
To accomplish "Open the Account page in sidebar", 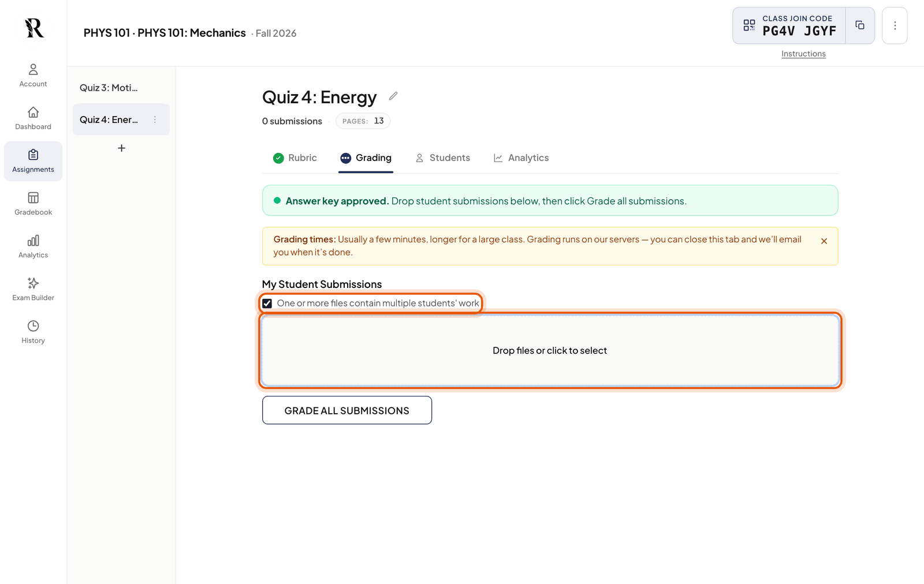I will click(x=33, y=76).
